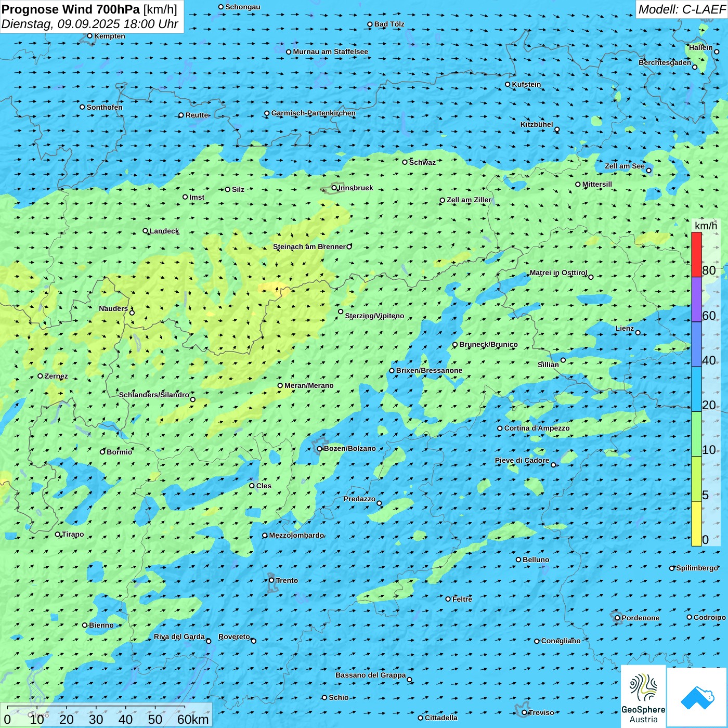Viewport: 728px width, 728px height.
Task: Click the 'Sterzing/Vipiteno' label
Action: coord(375,316)
